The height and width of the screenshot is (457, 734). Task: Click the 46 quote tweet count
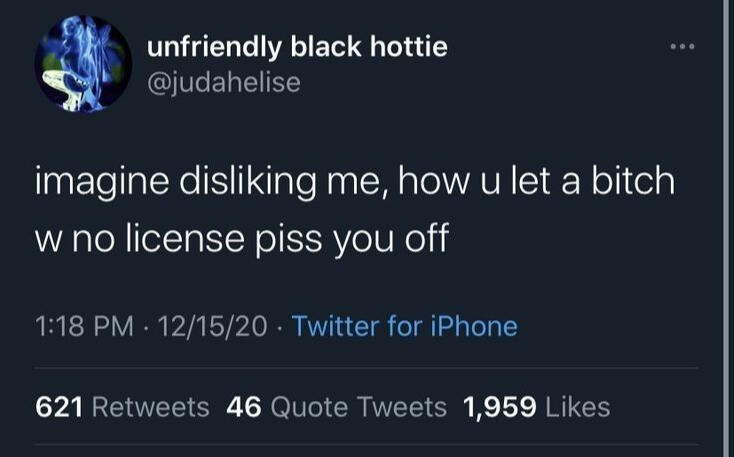coord(244,407)
